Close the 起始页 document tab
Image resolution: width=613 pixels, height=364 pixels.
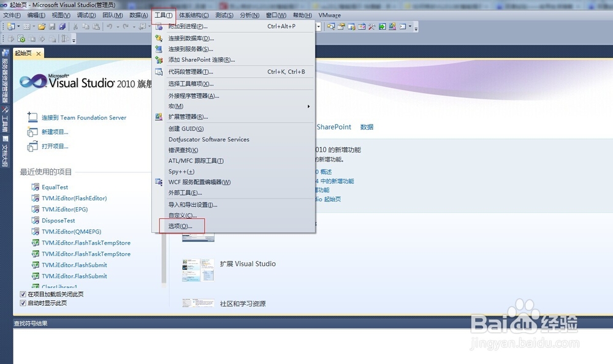pyautogui.click(x=38, y=53)
